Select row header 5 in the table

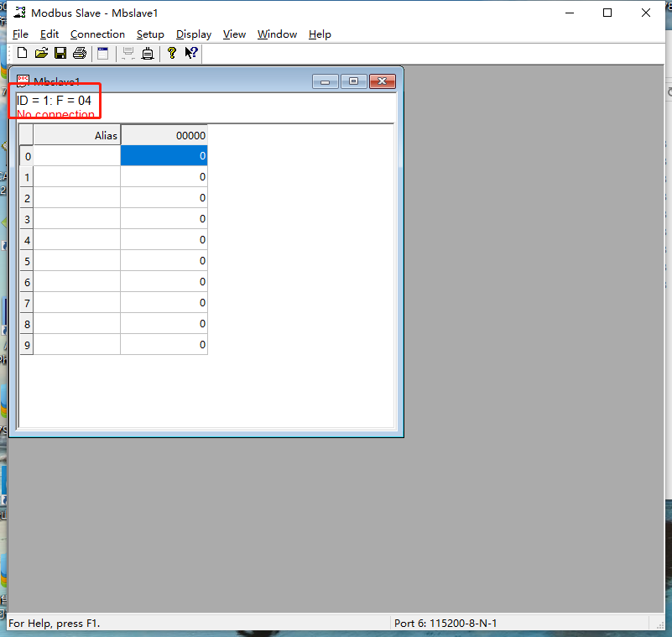[27, 261]
